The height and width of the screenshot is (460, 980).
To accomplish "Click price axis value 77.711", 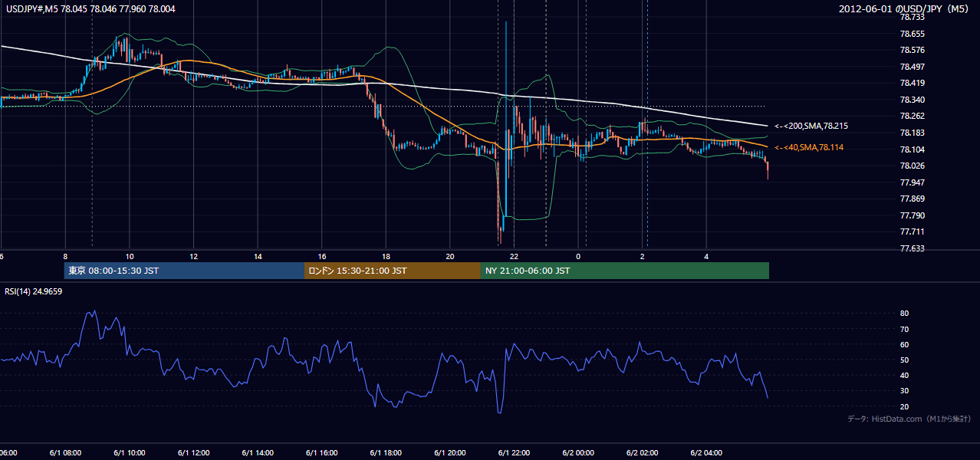I will pos(913,232).
